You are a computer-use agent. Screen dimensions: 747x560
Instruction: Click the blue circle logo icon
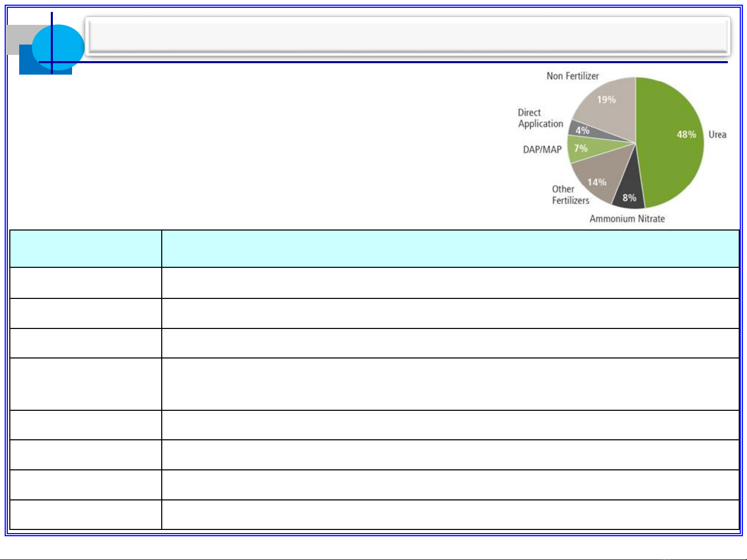(x=58, y=47)
